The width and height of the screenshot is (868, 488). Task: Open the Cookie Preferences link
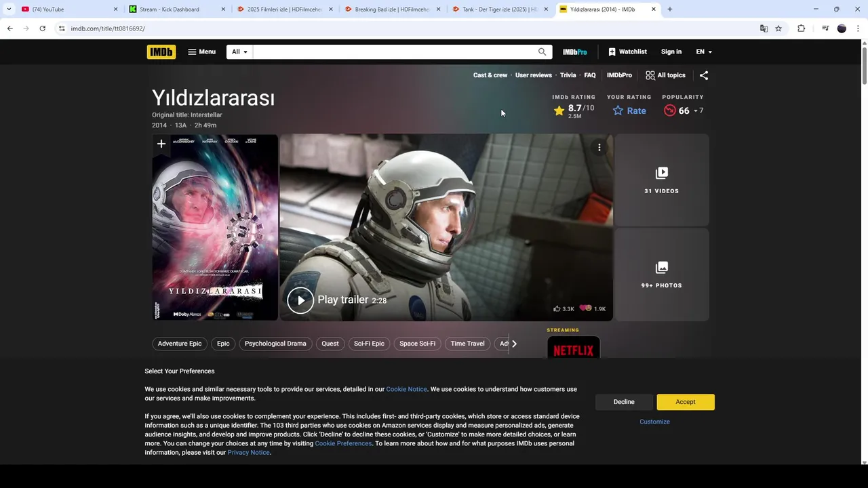pos(343,443)
